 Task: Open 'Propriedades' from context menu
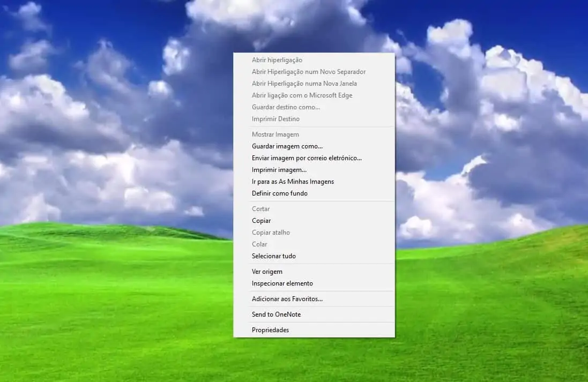pos(314,330)
